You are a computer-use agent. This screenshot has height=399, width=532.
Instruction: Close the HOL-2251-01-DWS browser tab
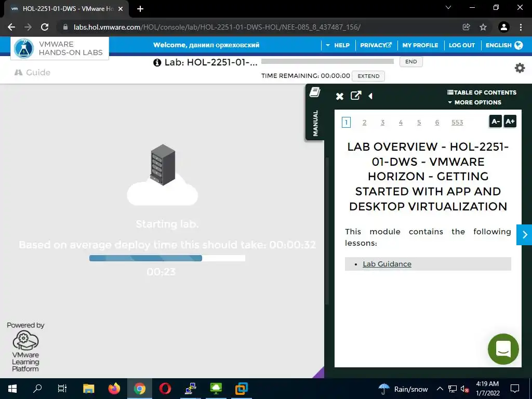tap(121, 9)
